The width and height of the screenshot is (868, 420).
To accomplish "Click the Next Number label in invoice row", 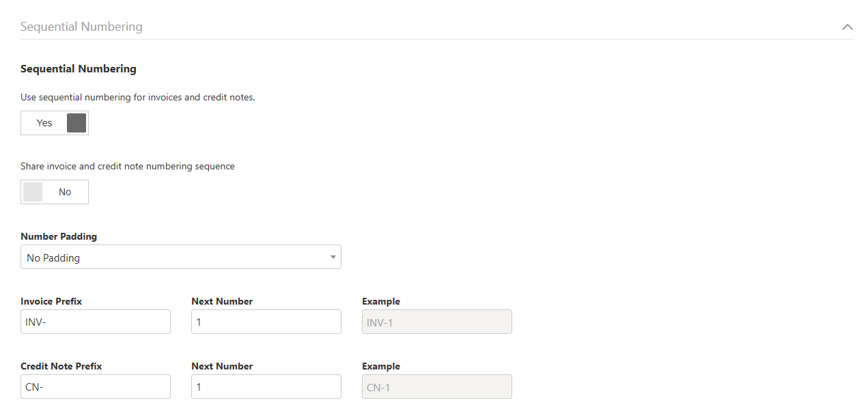I will click(222, 301).
